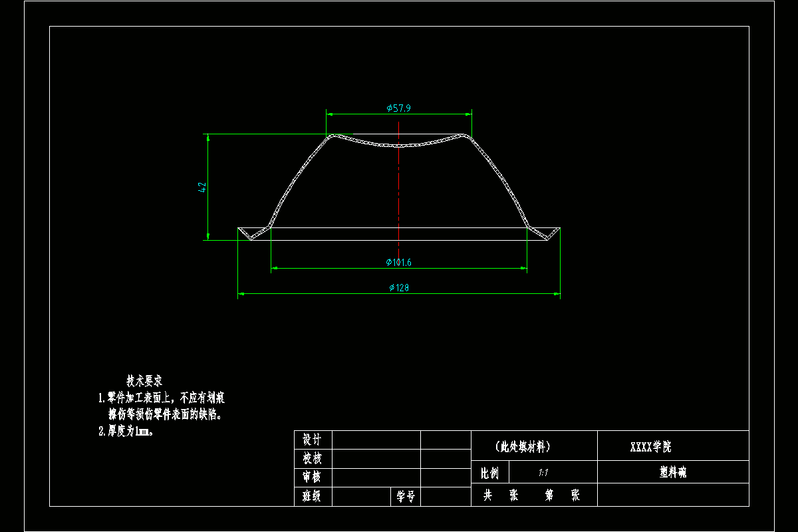Click the 学号 label in title block

[x=406, y=496]
